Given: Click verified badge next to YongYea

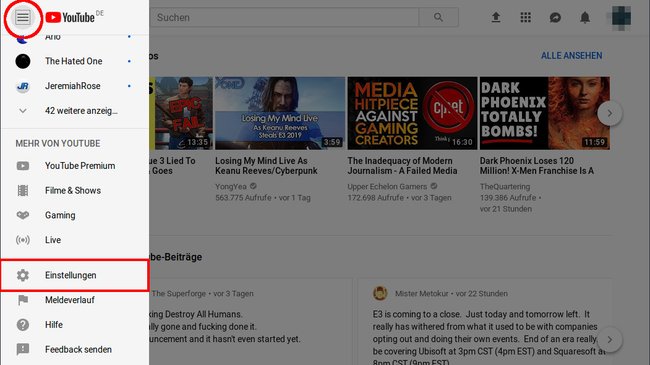Looking at the screenshot, I should (253, 186).
